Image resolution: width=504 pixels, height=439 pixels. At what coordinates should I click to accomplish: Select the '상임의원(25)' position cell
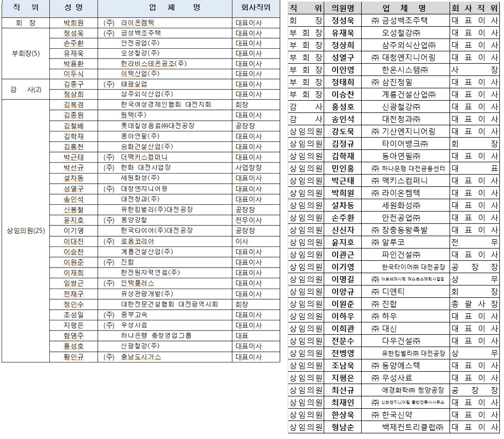tap(26, 231)
